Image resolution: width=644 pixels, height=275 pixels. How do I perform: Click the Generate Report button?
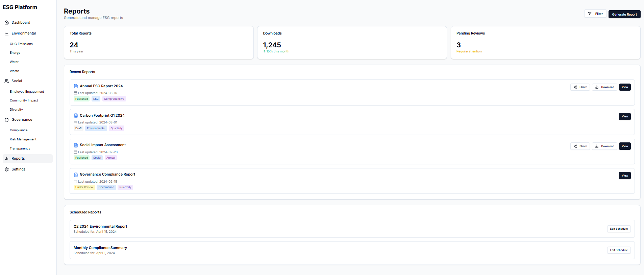tap(624, 14)
